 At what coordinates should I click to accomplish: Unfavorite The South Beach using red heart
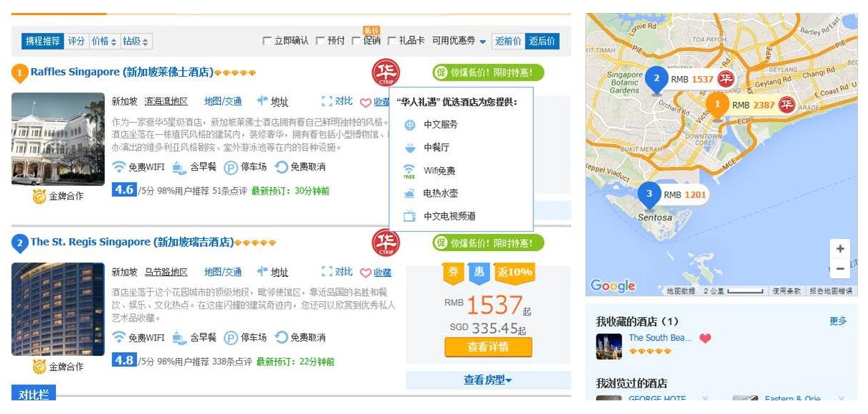coord(705,338)
